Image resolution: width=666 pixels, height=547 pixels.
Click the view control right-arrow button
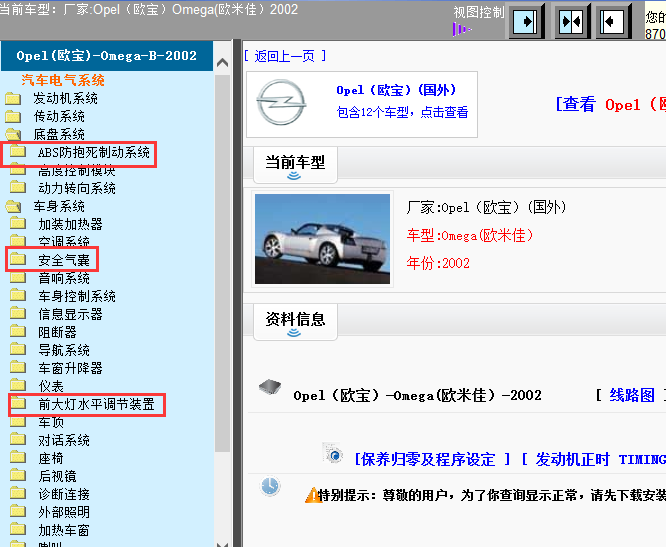(x=527, y=21)
